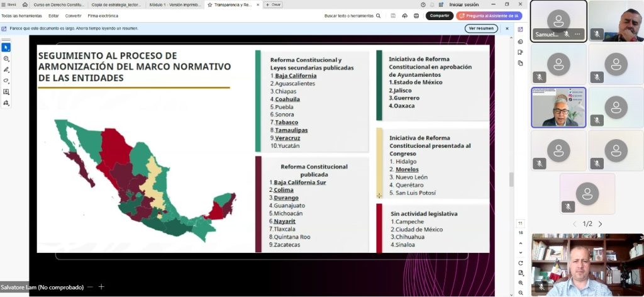Select the arrow selection tool

click(x=6, y=47)
